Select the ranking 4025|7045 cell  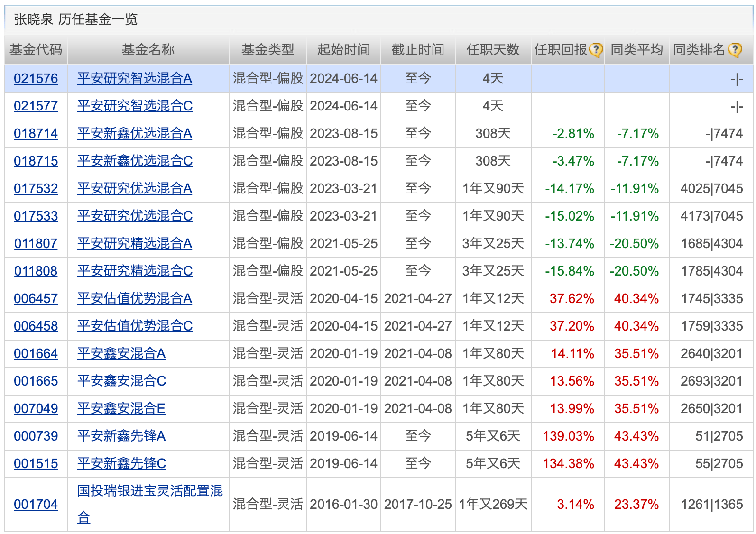pyautogui.click(x=712, y=188)
